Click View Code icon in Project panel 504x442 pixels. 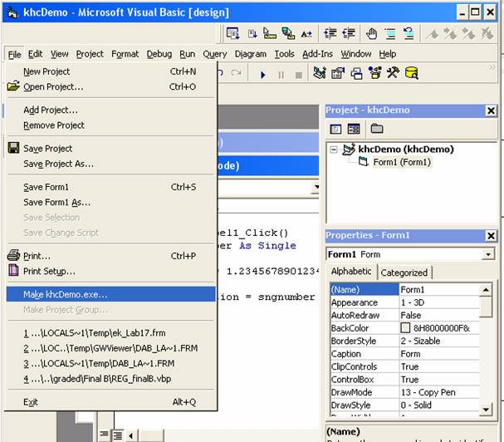tap(335, 129)
